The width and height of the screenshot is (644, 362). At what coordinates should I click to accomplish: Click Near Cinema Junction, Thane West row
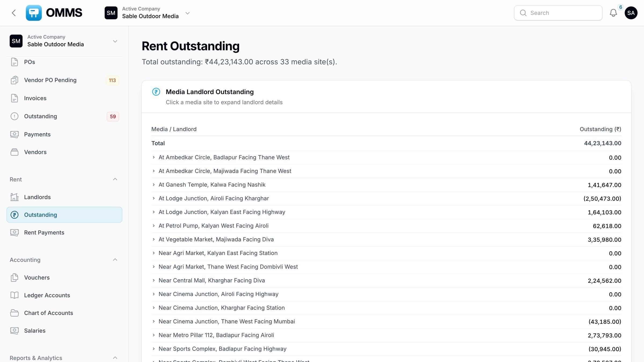point(386,322)
